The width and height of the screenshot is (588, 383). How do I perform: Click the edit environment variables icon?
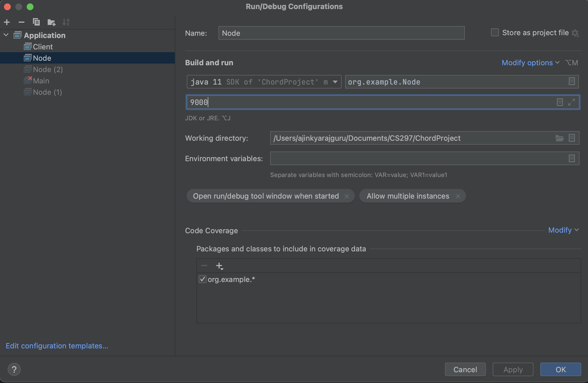pyautogui.click(x=572, y=158)
